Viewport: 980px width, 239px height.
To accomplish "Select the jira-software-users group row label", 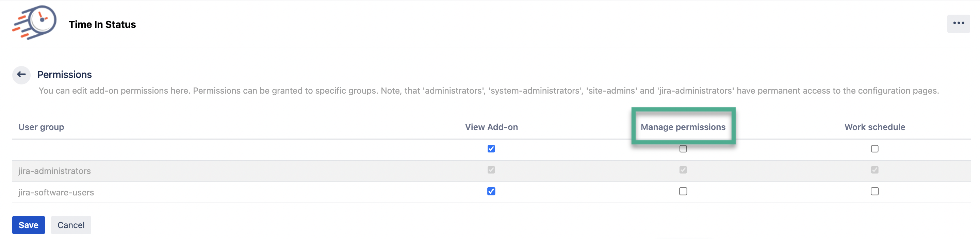I will click(56, 193).
